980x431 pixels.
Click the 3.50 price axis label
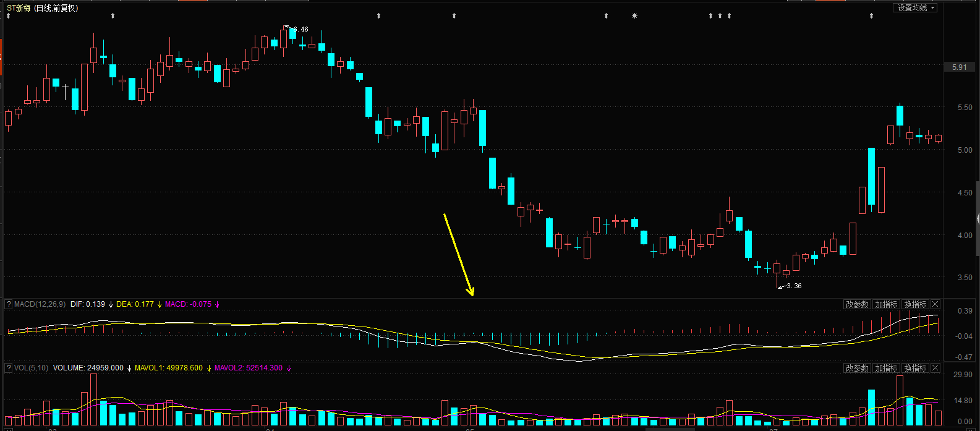pyautogui.click(x=965, y=278)
